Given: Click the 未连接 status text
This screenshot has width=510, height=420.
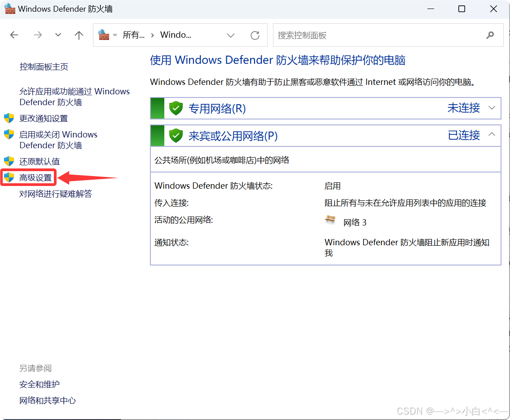Looking at the screenshot, I should [464, 108].
